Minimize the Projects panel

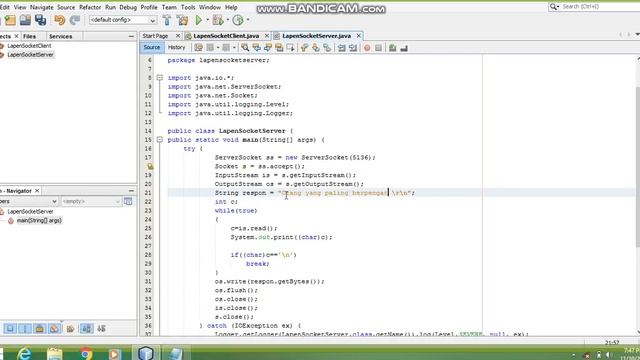pyautogui.click(x=131, y=36)
